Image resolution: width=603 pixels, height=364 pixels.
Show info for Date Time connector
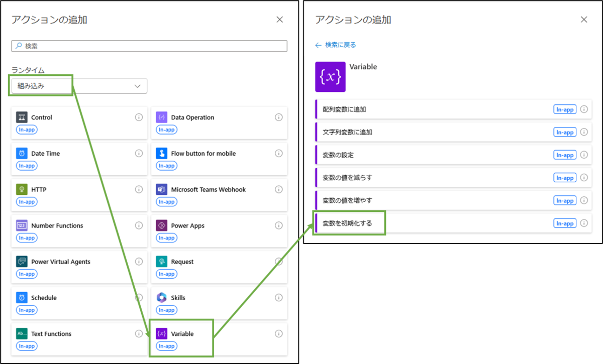click(x=139, y=154)
